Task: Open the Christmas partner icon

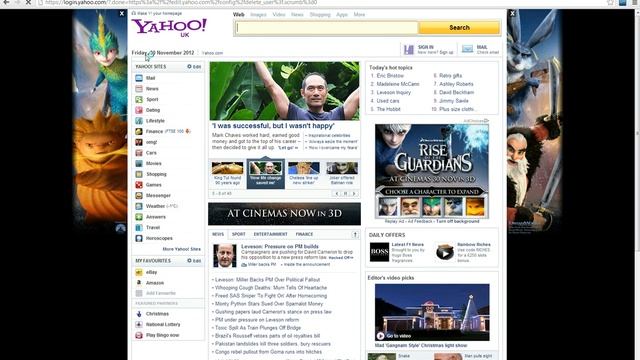Action: coord(139,314)
